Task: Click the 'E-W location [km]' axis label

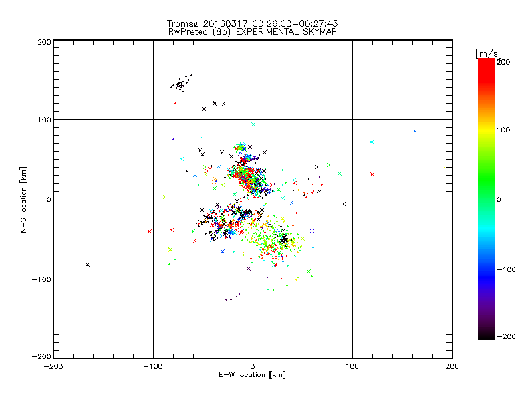Action: (252, 375)
